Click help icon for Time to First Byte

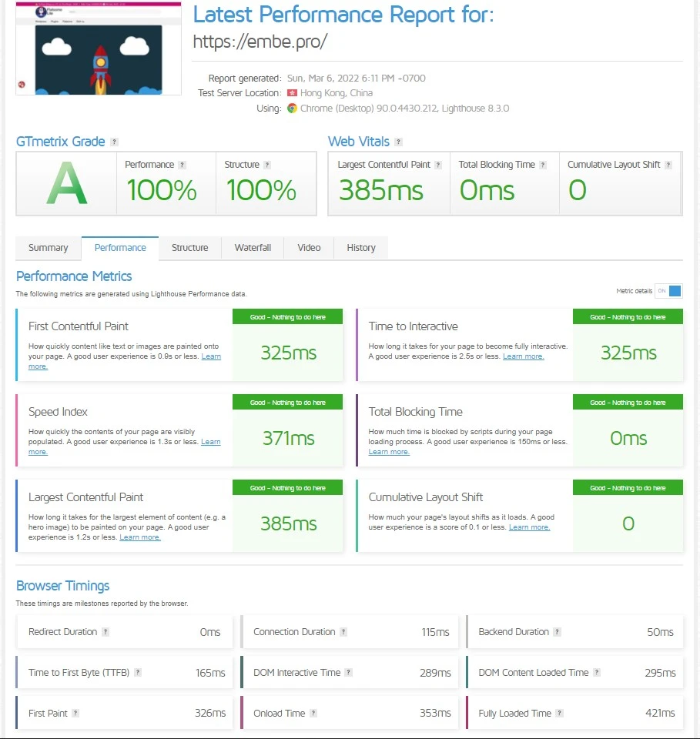[x=138, y=673]
